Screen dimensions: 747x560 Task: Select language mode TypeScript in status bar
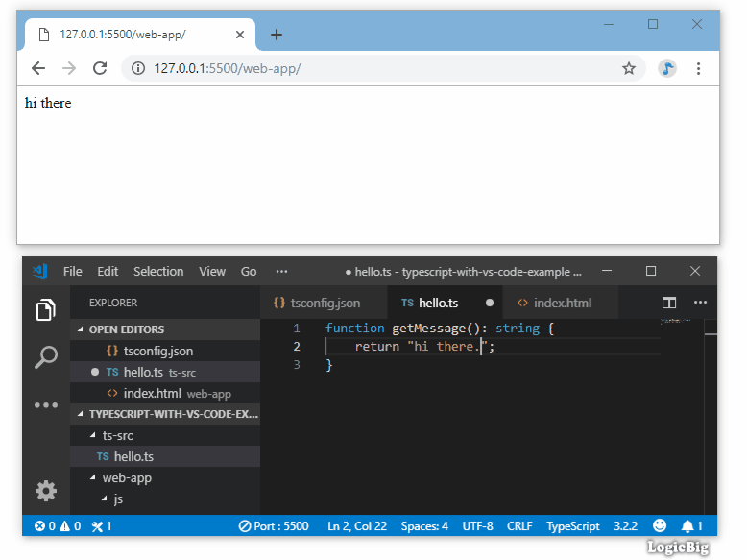(x=572, y=526)
